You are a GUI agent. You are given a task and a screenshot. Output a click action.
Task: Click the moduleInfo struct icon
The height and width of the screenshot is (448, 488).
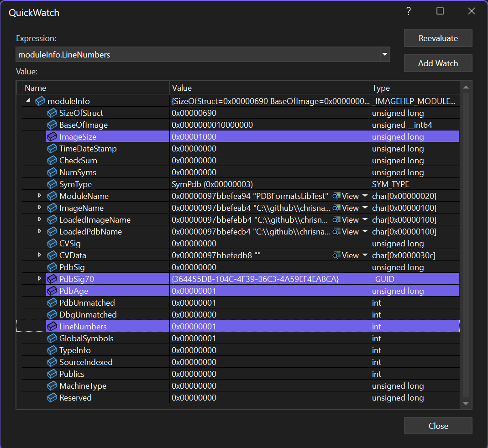coord(40,101)
